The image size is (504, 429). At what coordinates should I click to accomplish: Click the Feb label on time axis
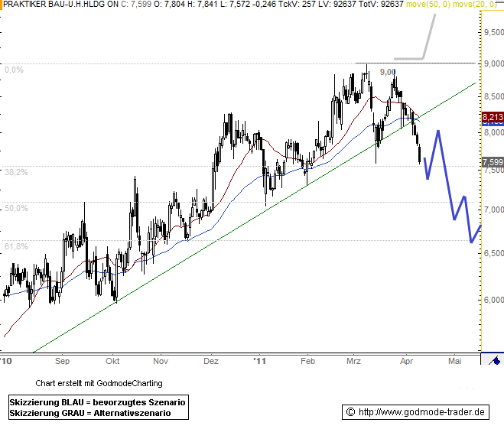pos(307,361)
